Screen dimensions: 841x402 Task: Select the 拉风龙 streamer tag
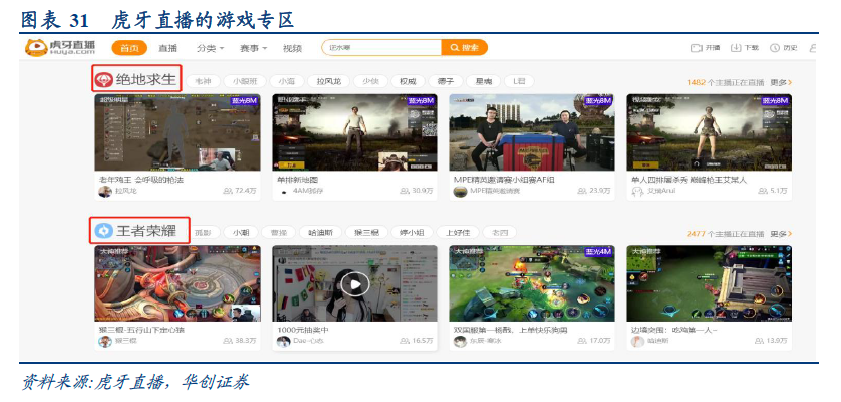coord(328,81)
